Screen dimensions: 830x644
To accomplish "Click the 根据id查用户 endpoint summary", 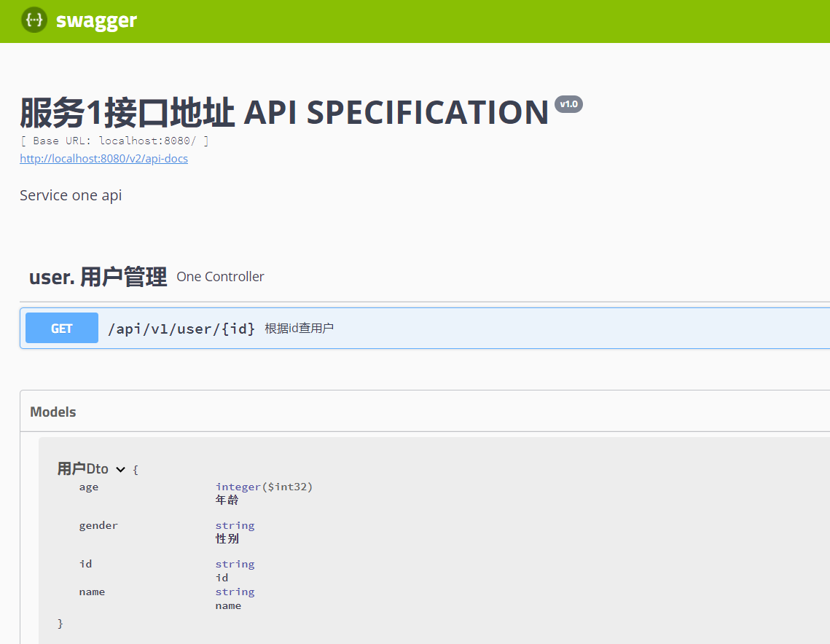I will (x=299, y=328).
